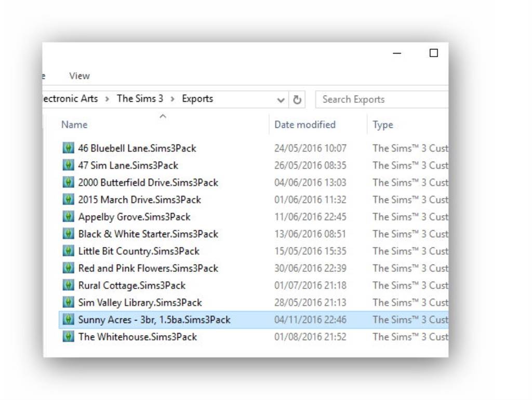Click the date 24/05/2016 10:07

pyautogui.click(x=310, y=148)
